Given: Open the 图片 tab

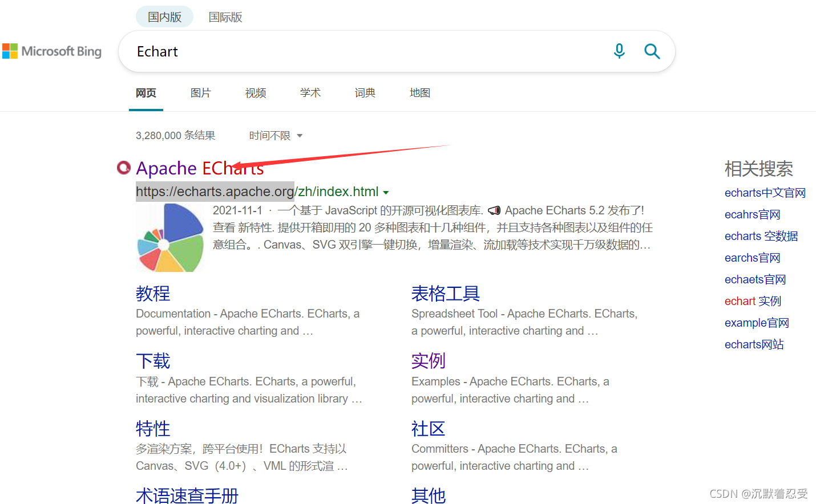Looking at the screenshot, I should (x=201, y=93).
